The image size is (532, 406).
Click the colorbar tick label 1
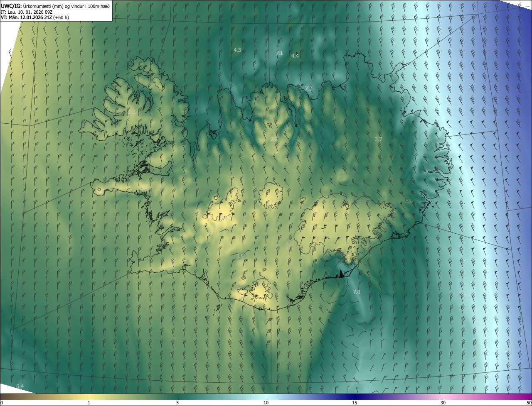[x=89, y=403]
